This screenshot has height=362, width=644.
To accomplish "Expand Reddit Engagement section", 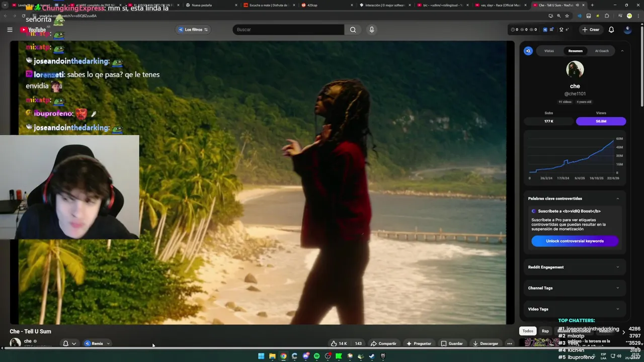I will pos(575,267).
